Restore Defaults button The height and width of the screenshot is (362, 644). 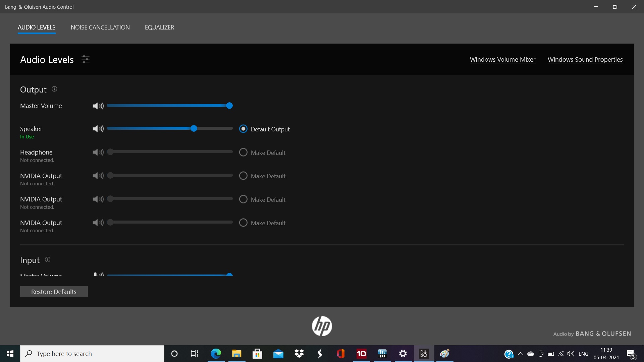point(54,291)
